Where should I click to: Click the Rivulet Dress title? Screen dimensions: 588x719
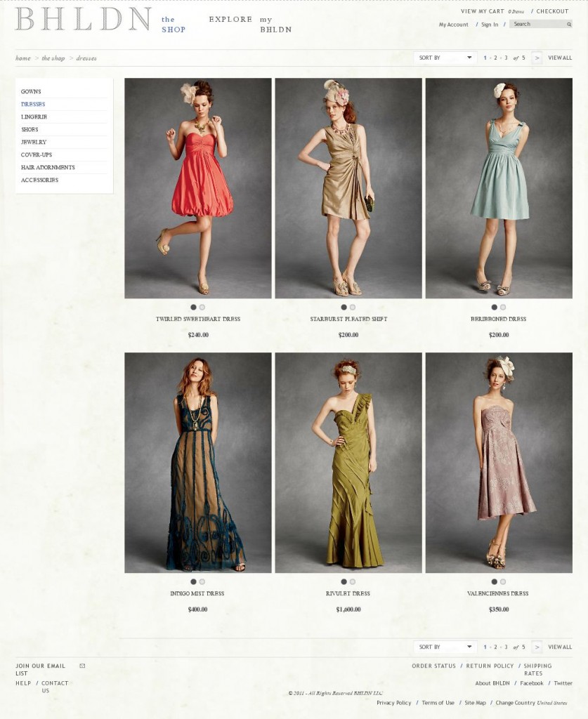pyautogui.click(x=348, y=593)
